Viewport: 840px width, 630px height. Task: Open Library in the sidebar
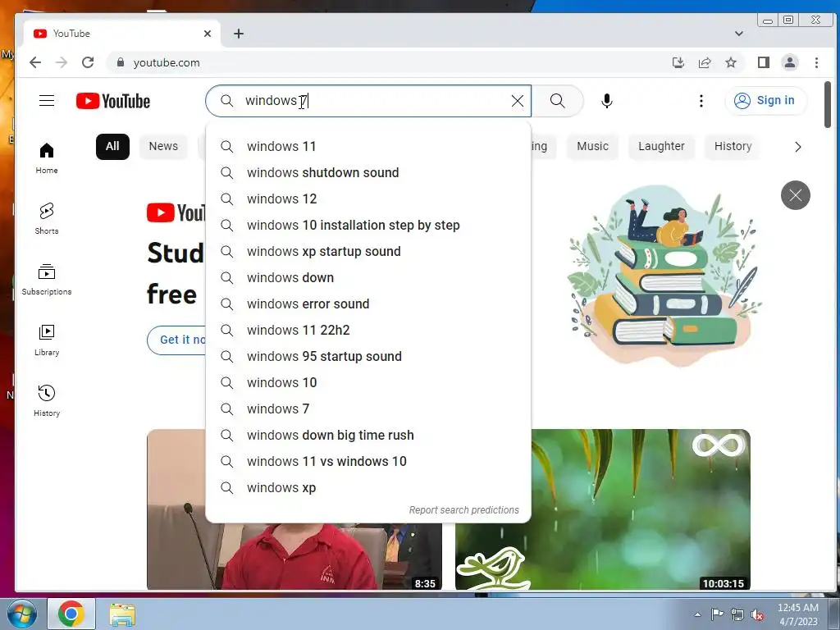[47, 340]
